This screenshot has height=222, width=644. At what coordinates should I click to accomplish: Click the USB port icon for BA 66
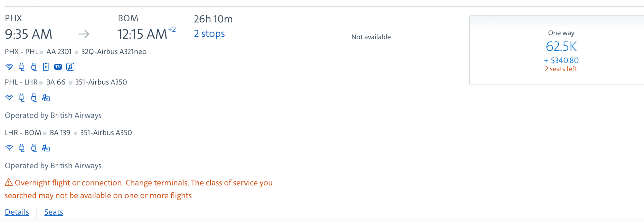pos(34,98)
